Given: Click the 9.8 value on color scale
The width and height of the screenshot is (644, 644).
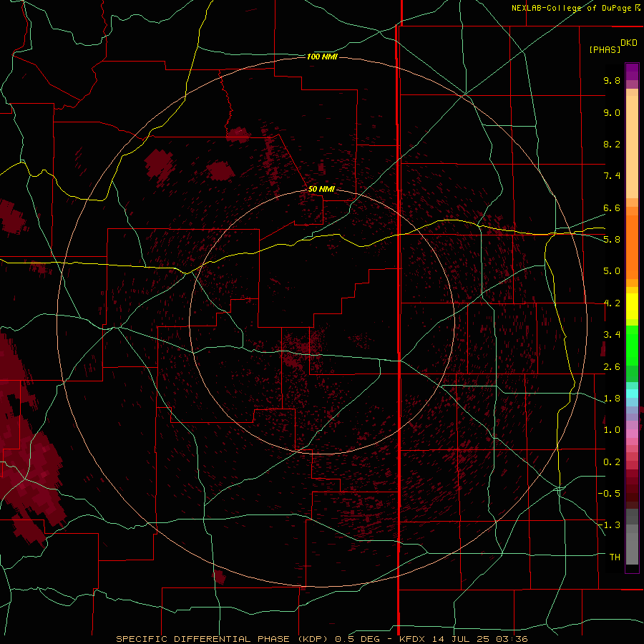Looking at the screenshot, I should point(612,80).
